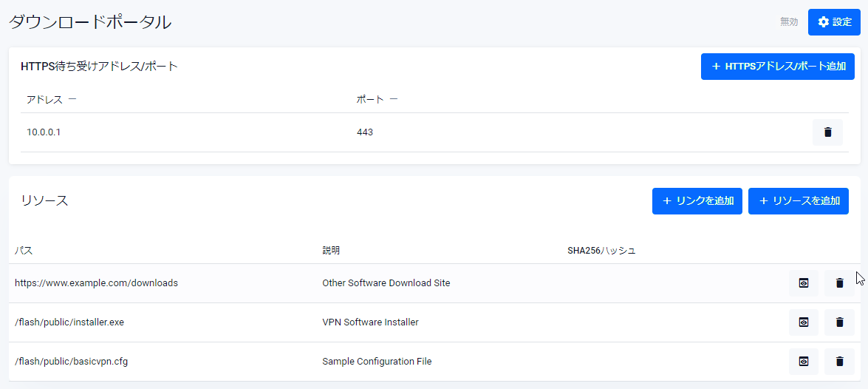The height and width of the screenshot is (389, 868).
Task: Click the 無効 status label
Action: tap(789, 22)
